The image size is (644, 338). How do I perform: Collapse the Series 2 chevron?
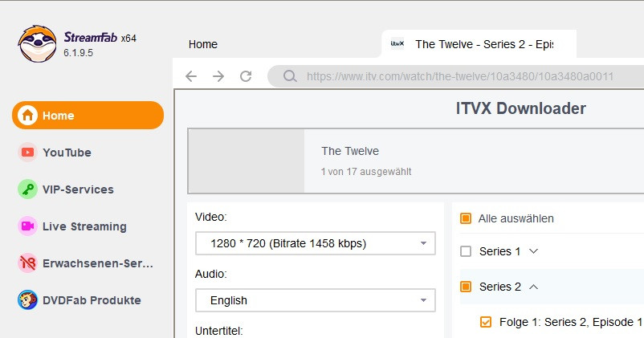pos(533,287)
